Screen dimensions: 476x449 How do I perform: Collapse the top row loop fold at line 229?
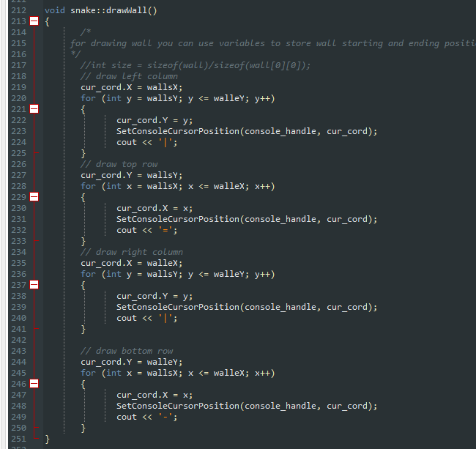(34, 197)
